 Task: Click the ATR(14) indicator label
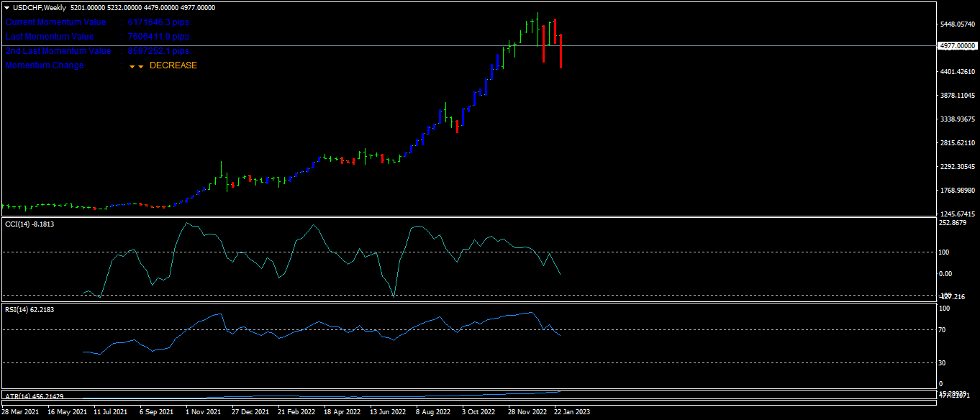click(34, 396)
